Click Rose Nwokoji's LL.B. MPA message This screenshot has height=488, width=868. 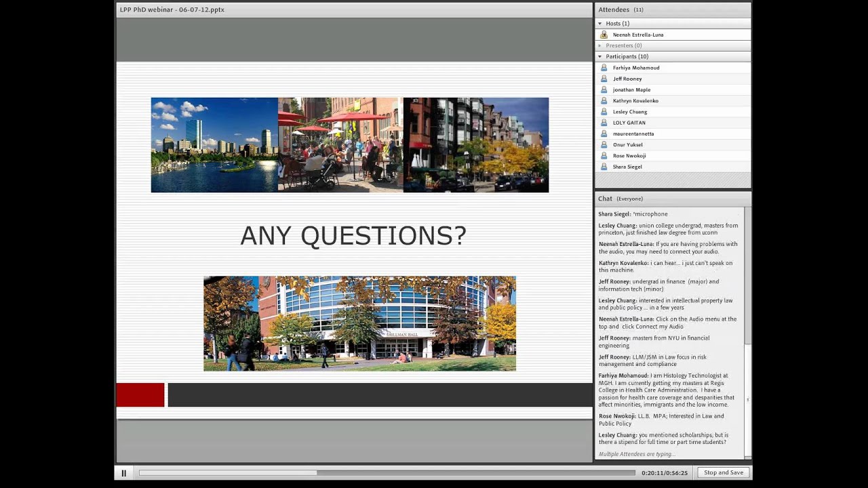pos(661,420)
